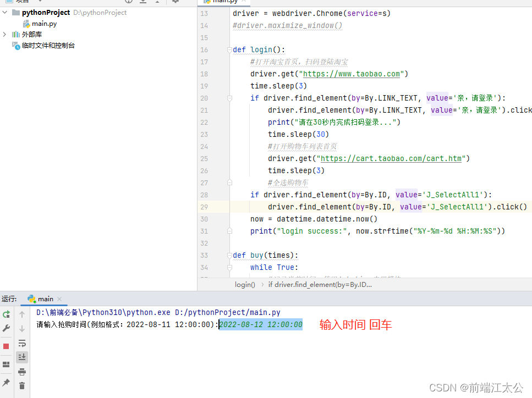This screenshot has height=398, width=532.
Task: Open the cart.taobao.com/cart.htm link
Action: point(391,159)
